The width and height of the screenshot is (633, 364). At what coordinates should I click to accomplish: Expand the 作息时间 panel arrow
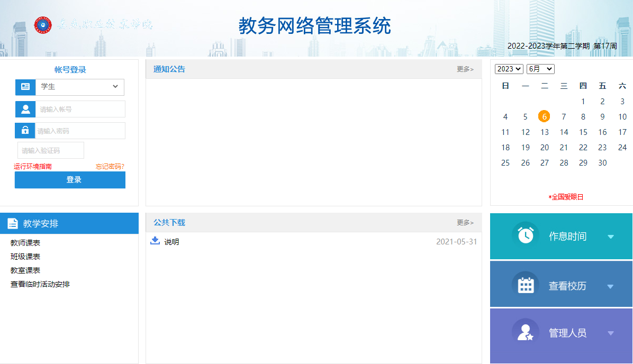click(611, 236)
